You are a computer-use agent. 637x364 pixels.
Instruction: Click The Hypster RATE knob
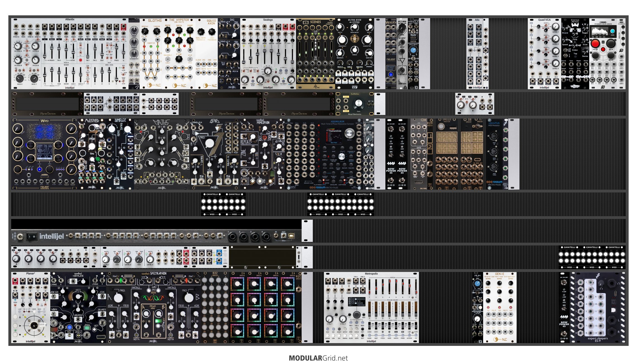[168, 30]
